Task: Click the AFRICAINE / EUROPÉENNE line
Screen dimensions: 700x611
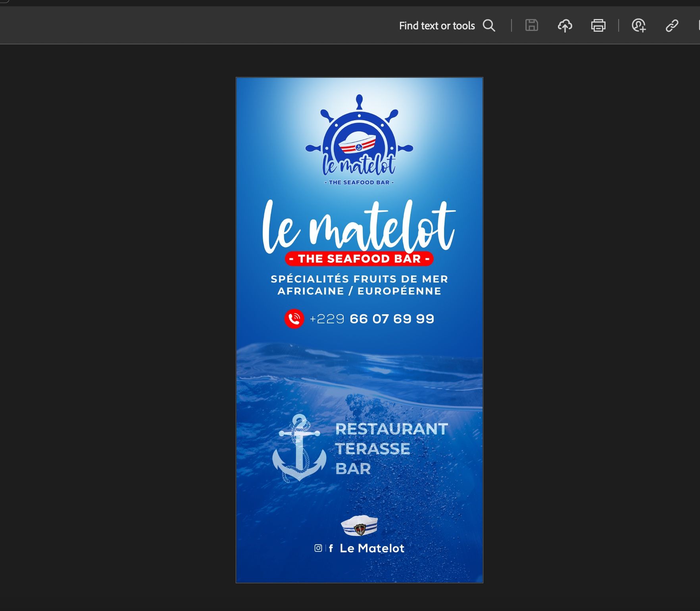Action: [x=360, y=291]
